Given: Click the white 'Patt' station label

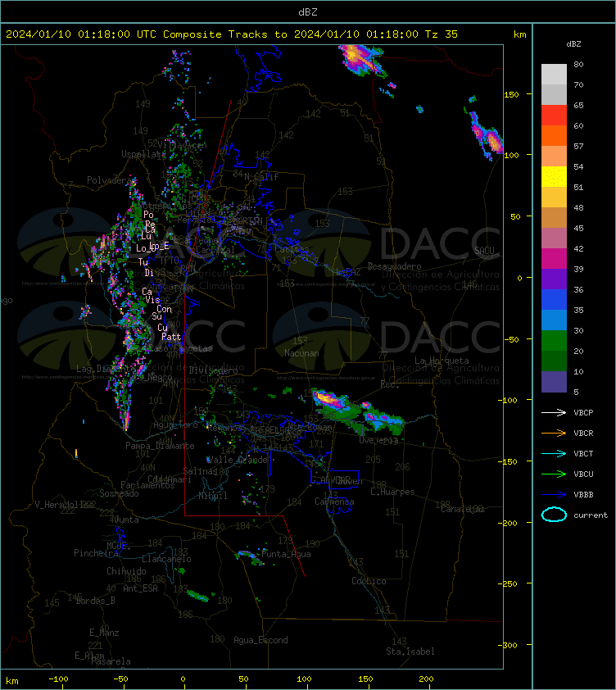Looking at the screenshot, I should 171,337.
